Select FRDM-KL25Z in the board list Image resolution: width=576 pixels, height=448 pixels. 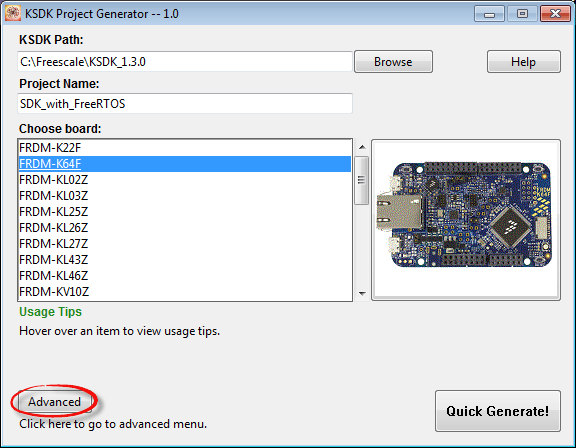(x=185, y=212)
